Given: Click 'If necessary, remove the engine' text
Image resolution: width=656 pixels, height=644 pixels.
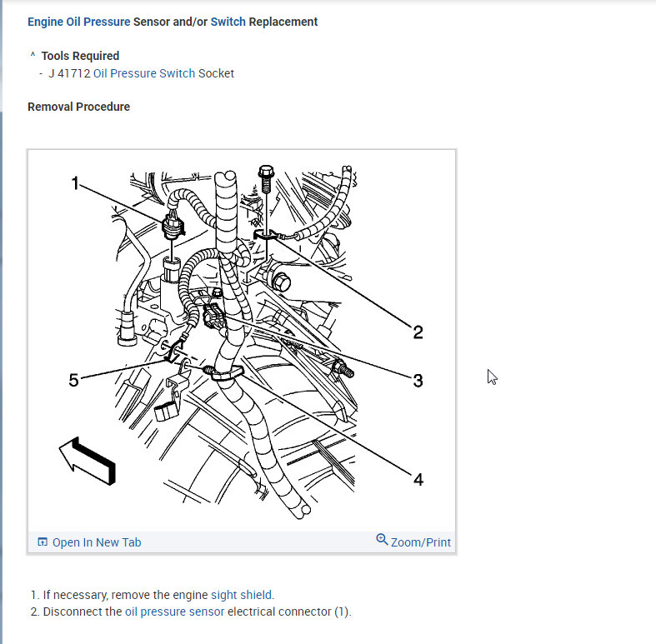Looking at the screenshot, I should tap(126, 595).
